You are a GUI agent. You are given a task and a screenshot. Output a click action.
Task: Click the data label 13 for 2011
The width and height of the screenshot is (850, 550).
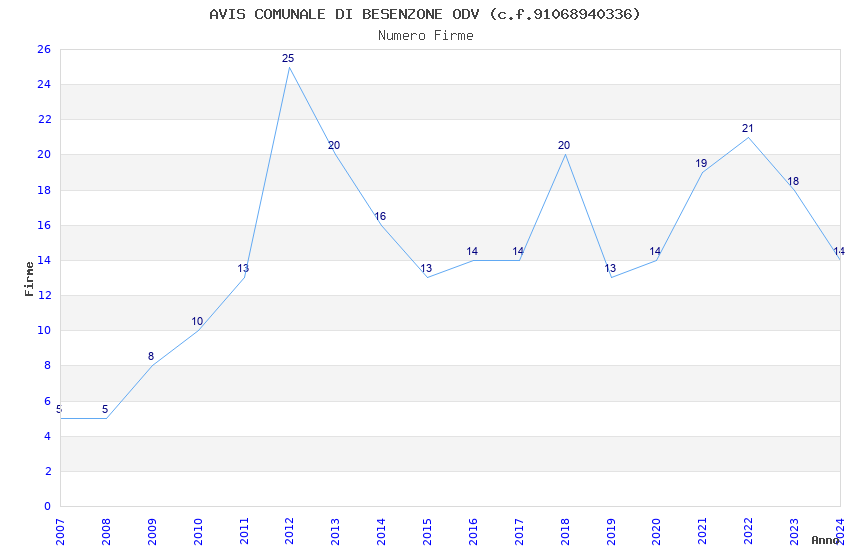(x=243, y=268)
